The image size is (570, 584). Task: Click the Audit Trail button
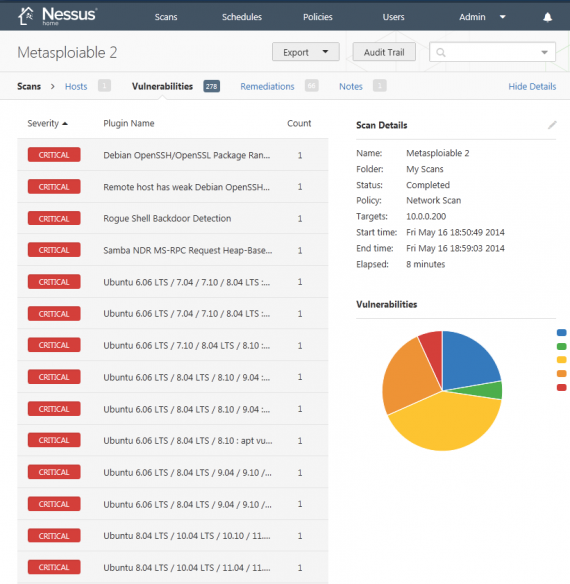pyautogui.click(x=384, y=52)
